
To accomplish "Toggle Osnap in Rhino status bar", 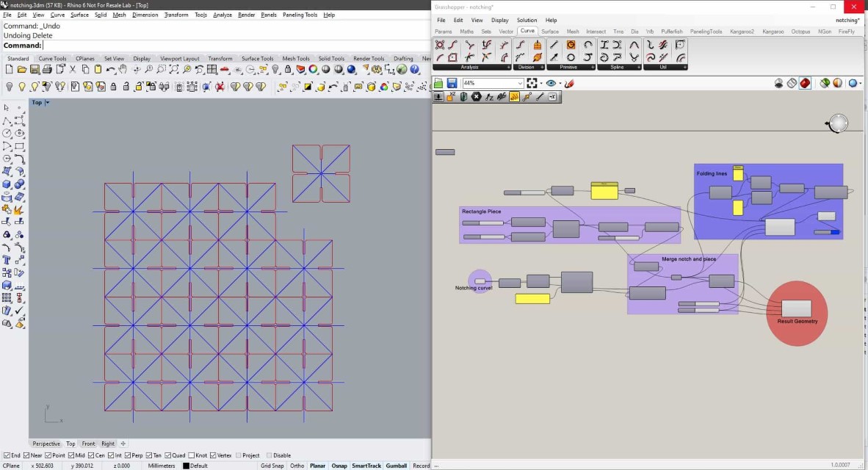I will 339,466.
